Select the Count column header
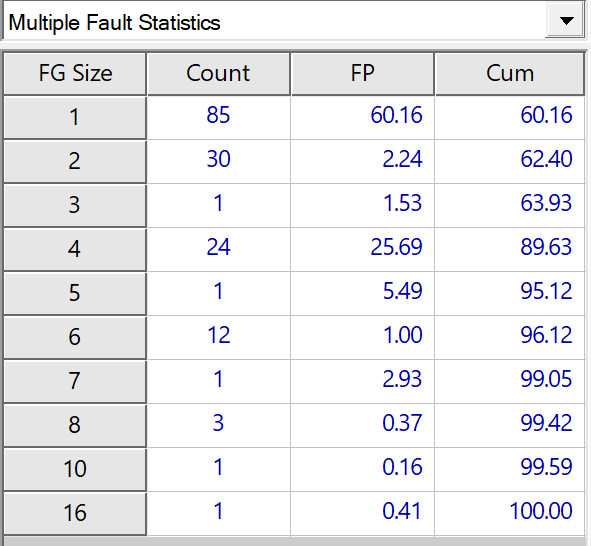This screenshot has height=546, width=591. pyautogui.click(x=218, y=73)
